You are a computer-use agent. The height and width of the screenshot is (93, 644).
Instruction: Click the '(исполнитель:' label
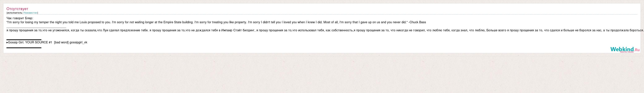[15, 13]
